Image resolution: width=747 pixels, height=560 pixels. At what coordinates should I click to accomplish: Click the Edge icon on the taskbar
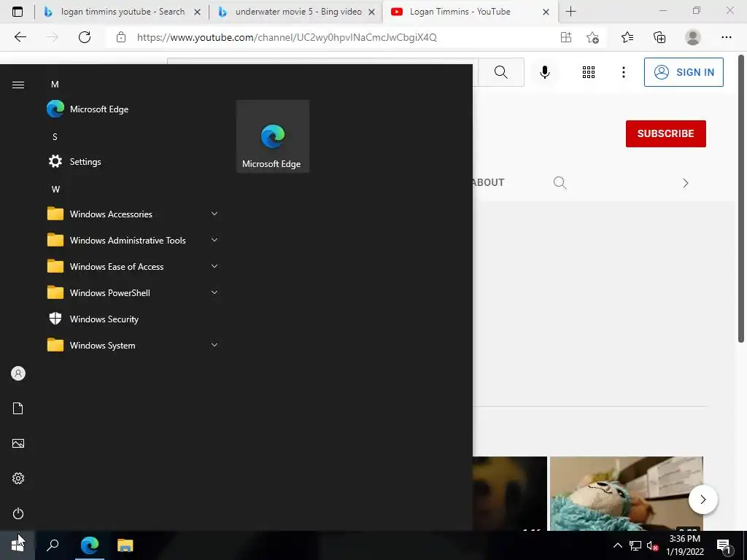point(89,545)
